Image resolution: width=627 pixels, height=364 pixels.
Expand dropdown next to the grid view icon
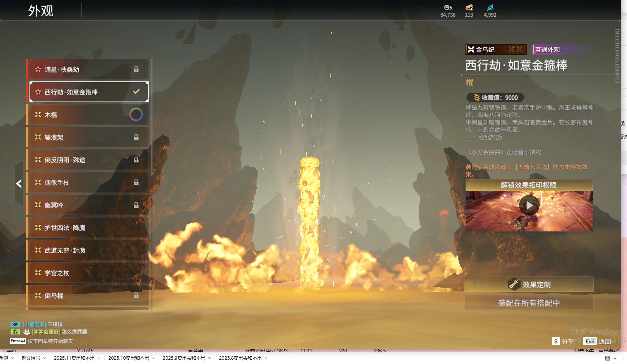[x=615, y=358]
